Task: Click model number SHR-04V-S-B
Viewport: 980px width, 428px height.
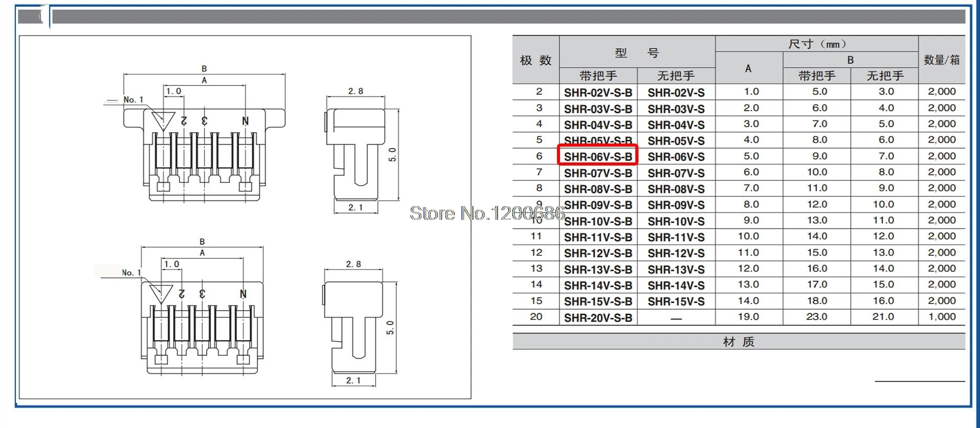Action: coord(598,125)
